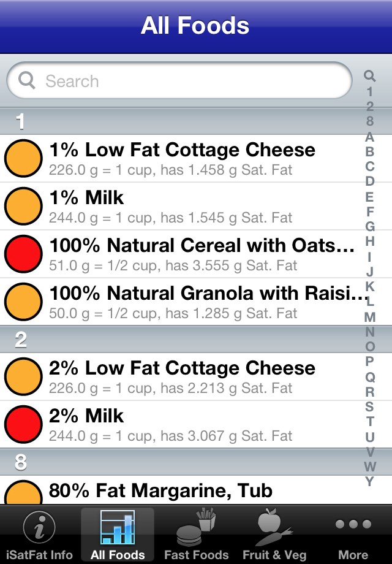
Task: Jump to letter A in index bar
Action: (x=369, y=136)
